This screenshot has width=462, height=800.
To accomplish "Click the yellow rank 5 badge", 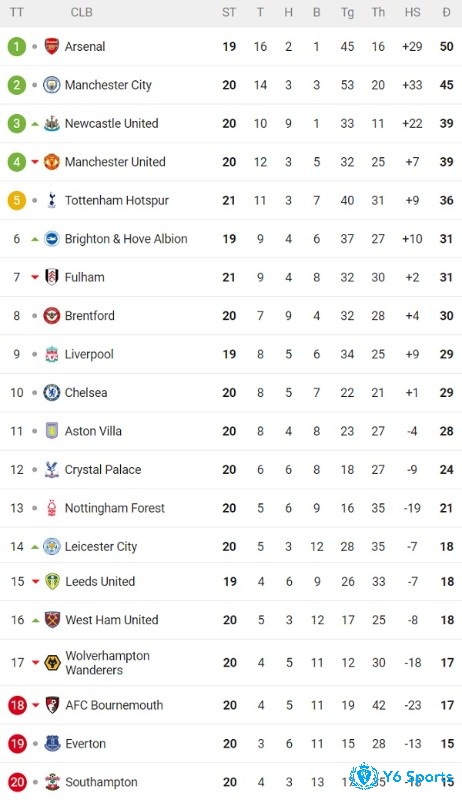I will (x=17, y=200).
